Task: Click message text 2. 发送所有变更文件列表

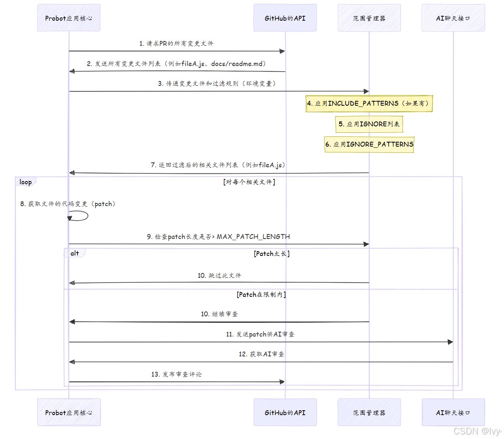Action: pyautogui.click(x=177, y=64)
